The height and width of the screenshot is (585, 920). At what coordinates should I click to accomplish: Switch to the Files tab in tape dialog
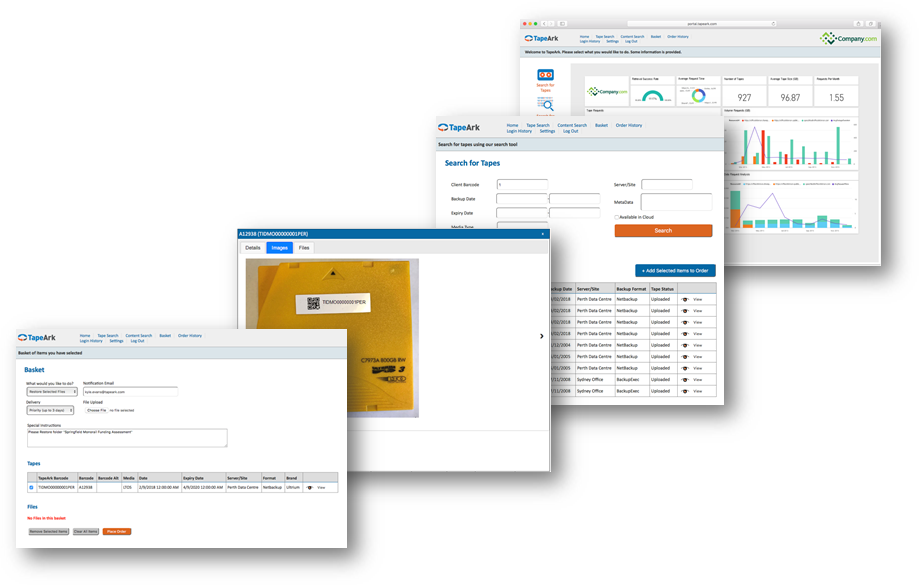304,248
